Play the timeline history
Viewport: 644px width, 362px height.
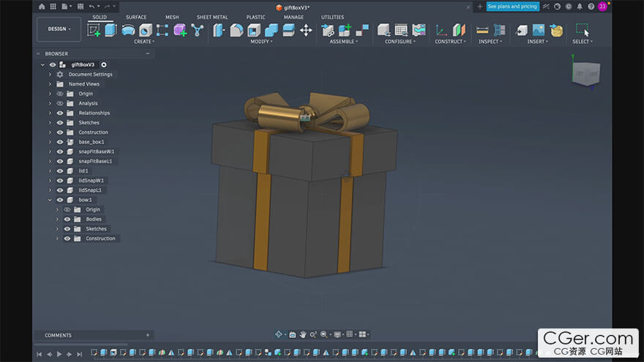59,354
